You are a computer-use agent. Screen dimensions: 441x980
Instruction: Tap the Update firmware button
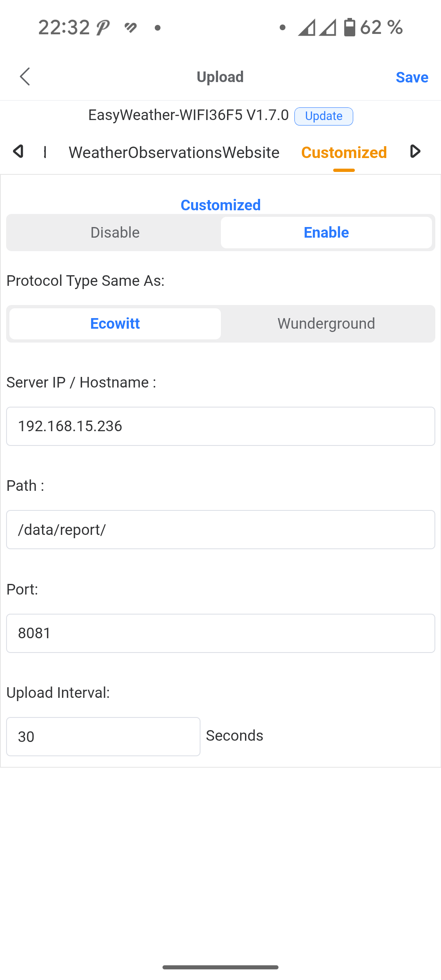click(324, 116)
